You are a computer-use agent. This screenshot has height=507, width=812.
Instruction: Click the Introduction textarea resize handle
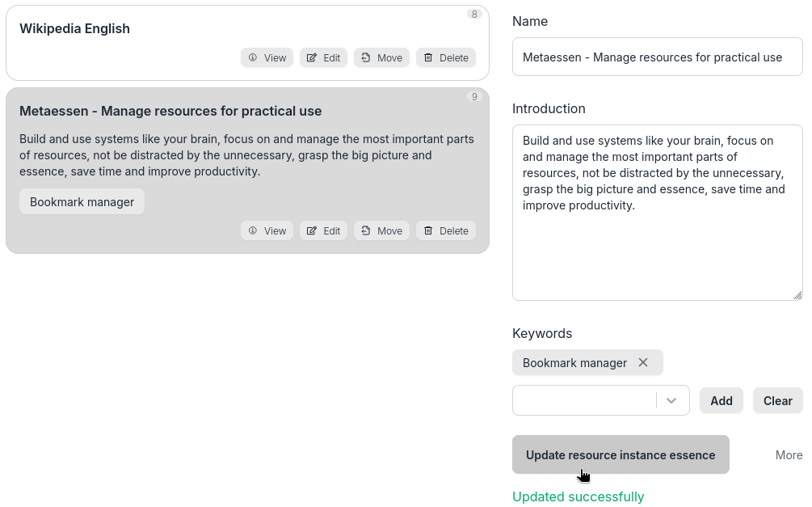pos(798,296)
